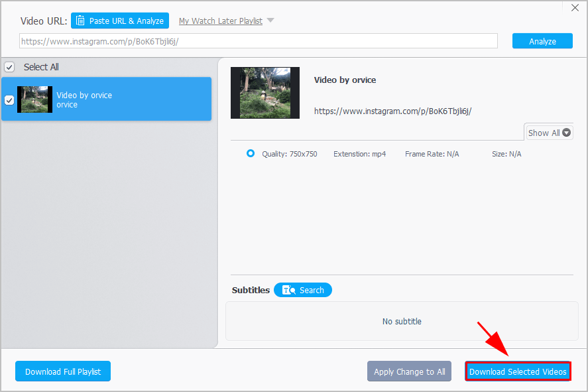Start Download Full Playlist

tap(62, 371)
